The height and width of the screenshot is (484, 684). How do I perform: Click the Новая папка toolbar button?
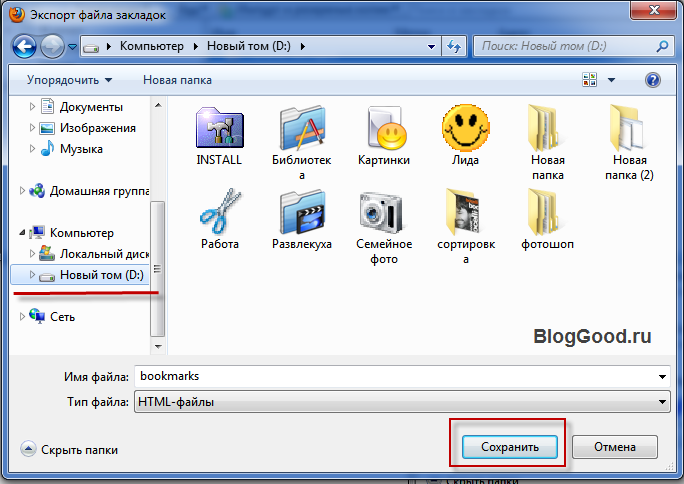coord(177,80)
